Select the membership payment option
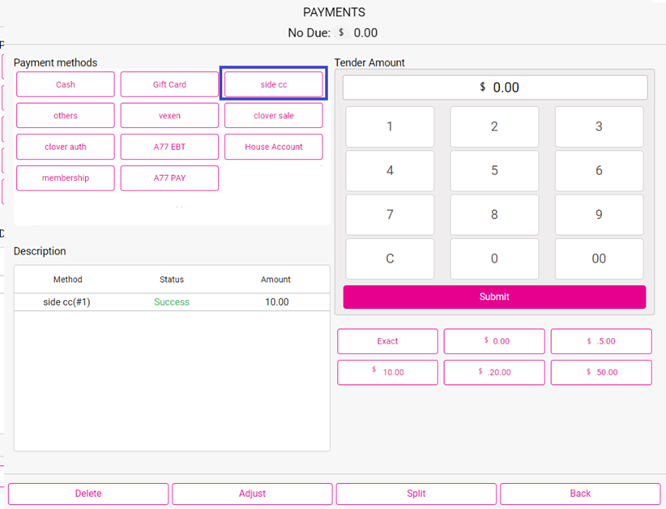 66,178
